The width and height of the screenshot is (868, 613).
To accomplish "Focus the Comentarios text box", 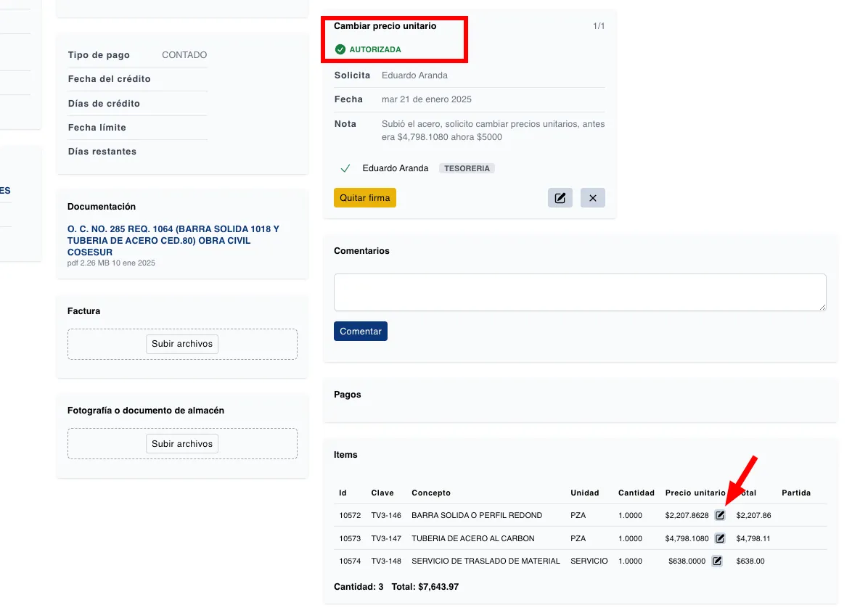I will (579, 292).
